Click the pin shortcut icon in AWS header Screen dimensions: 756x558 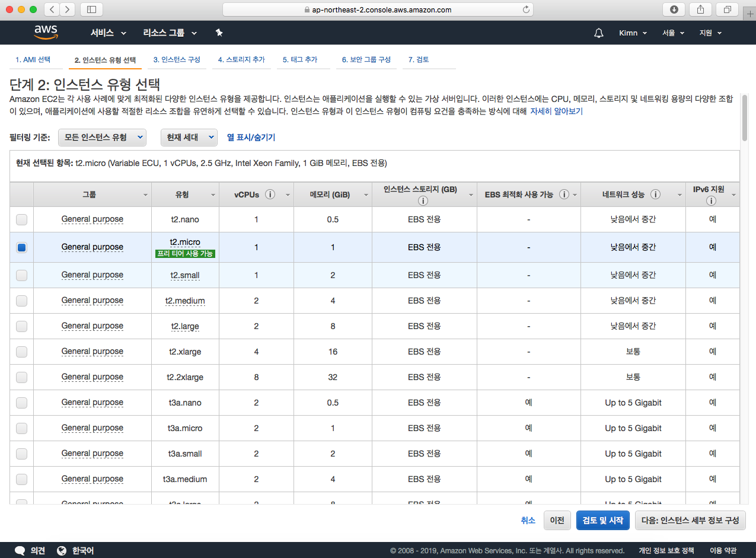[219, 33]
